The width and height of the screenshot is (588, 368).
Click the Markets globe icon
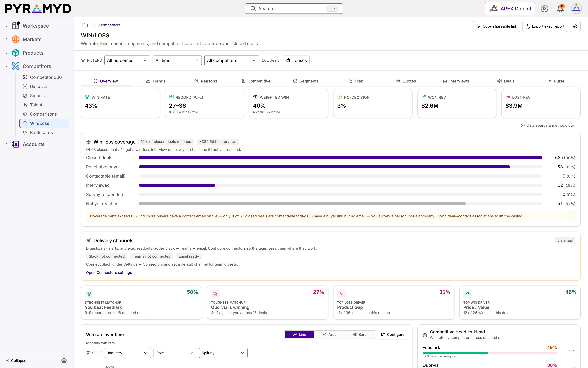16,39
